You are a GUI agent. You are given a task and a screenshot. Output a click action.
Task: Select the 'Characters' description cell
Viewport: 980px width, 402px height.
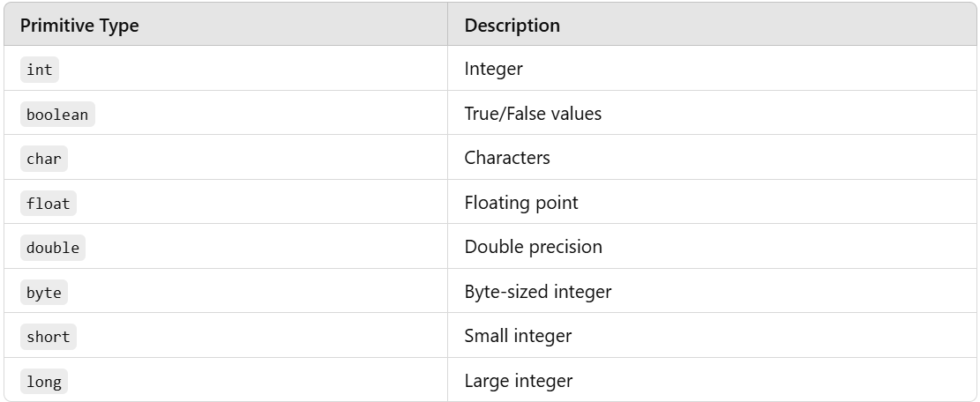coord(507,158)
